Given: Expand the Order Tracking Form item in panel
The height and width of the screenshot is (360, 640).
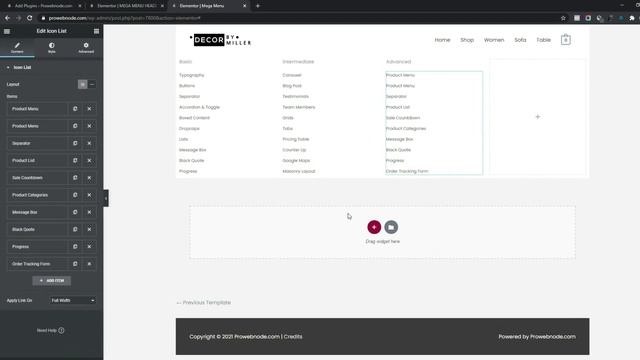Looking at the screenshot, I should pos(38,264).
